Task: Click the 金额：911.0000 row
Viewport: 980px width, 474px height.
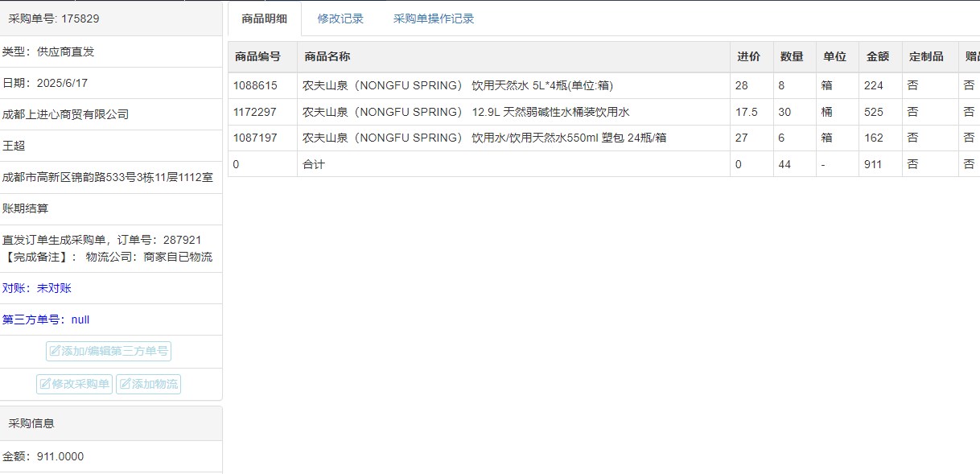Action: pos(111,456)
